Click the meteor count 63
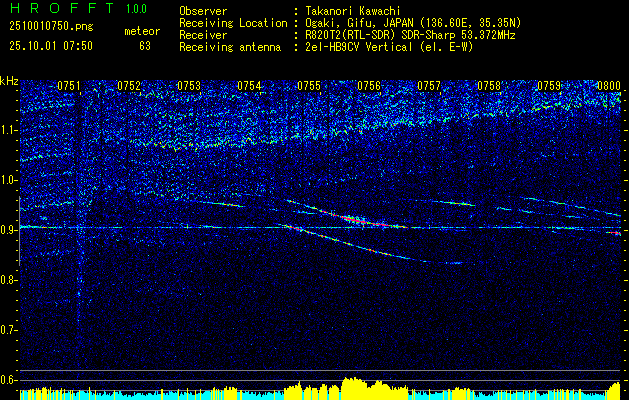Screen dimensions: 629x400 point(145,46)
